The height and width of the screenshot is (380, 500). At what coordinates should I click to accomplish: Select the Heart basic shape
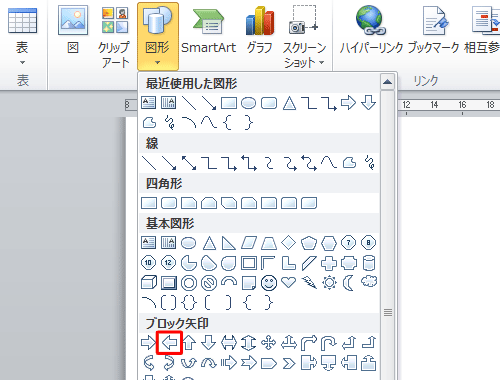coord(289,283)
